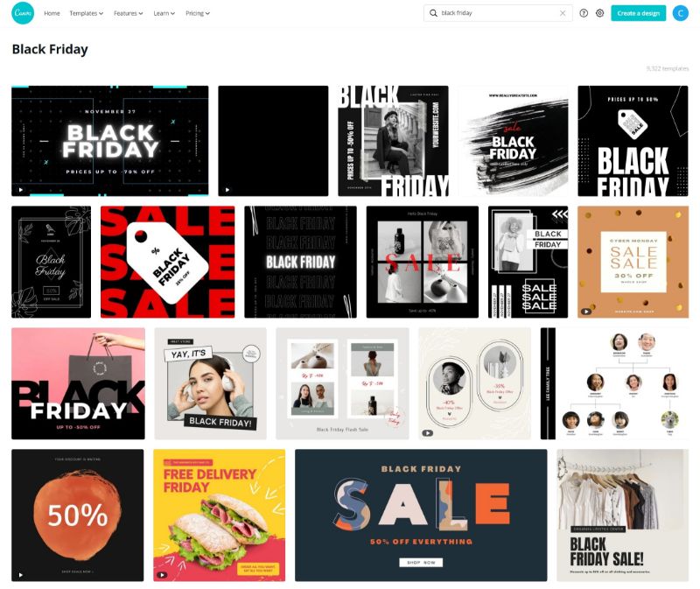Click the user account avatar
This screenshot has height=589, width=700.
pyautogui.click(x=681, y=13)
